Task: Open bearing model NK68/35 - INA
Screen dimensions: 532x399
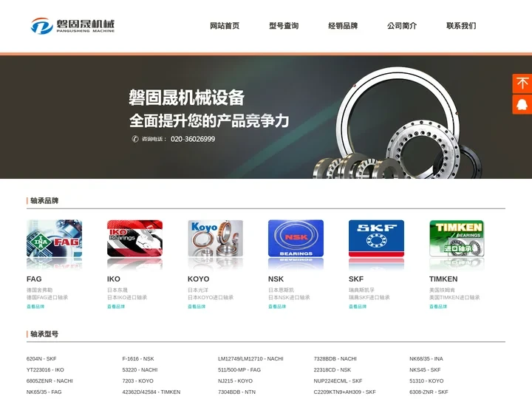Action: point(426,358)
